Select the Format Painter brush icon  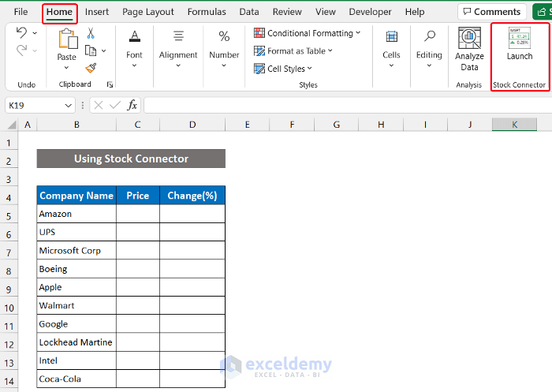[x=91, y=68]
